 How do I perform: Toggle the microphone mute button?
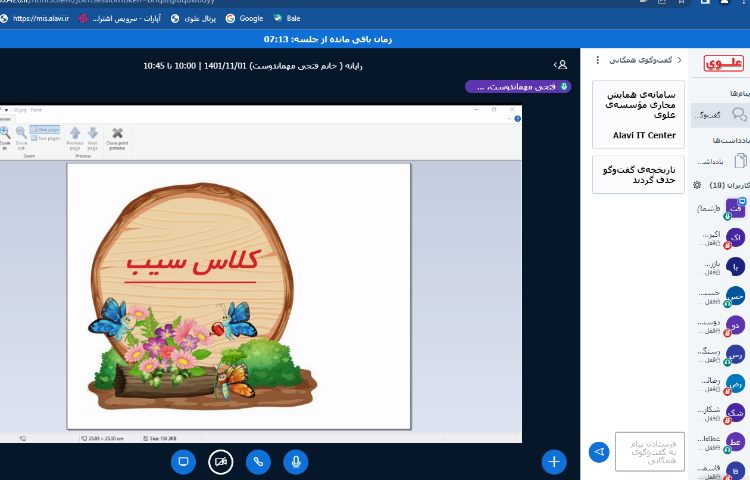[296, 462]
